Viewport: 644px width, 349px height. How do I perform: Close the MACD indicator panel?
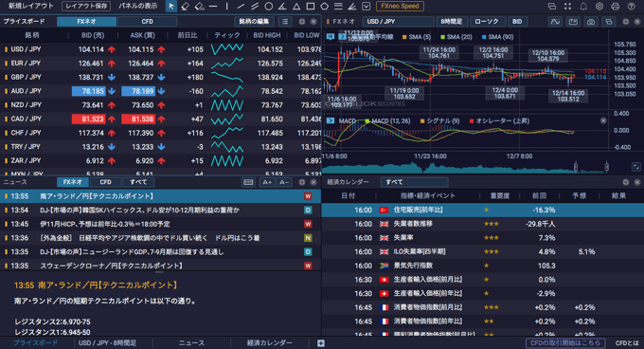603,120
